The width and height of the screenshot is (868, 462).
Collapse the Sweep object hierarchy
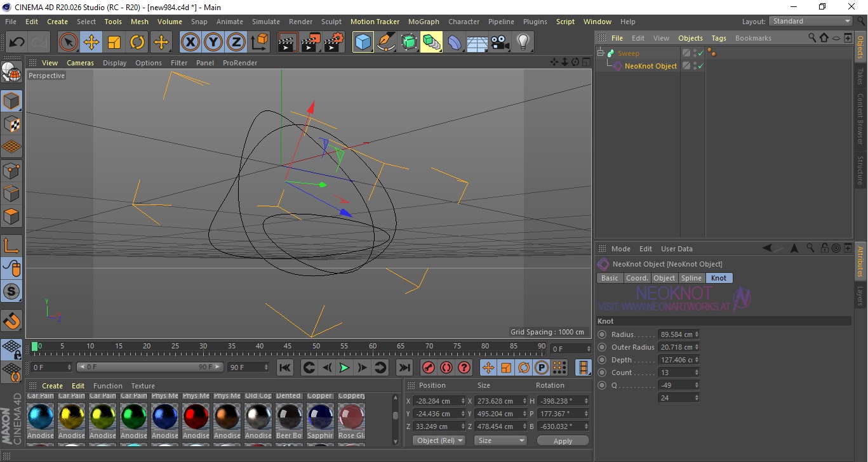[601, 53]
